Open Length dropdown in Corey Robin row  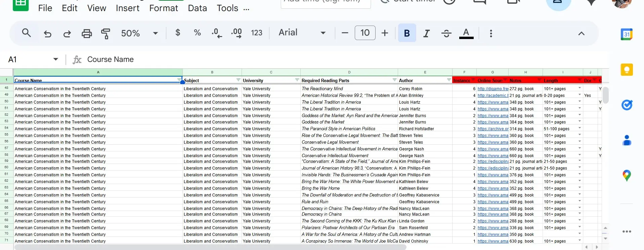(579, 88)
